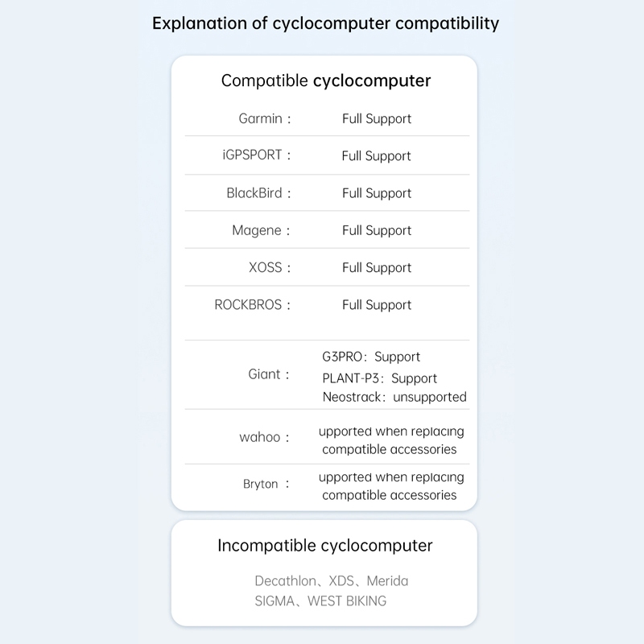Click the Magene row label

[257, 231]
